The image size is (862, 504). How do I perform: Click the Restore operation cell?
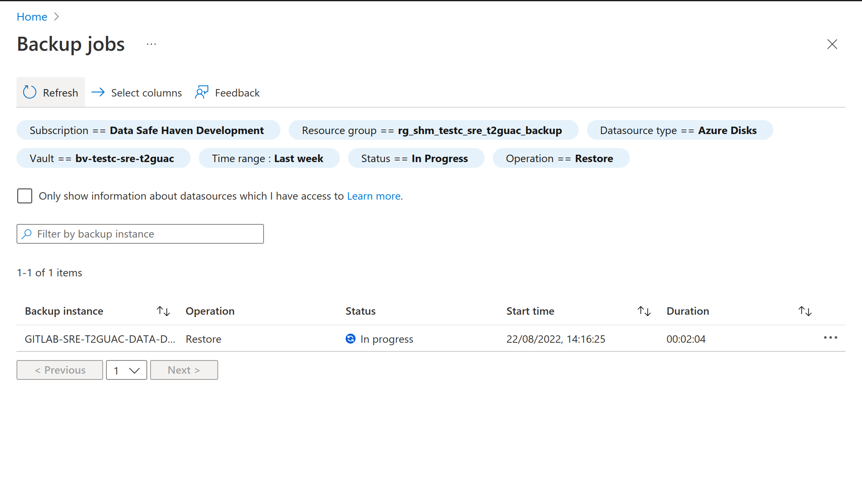click(x=203, y=339)
